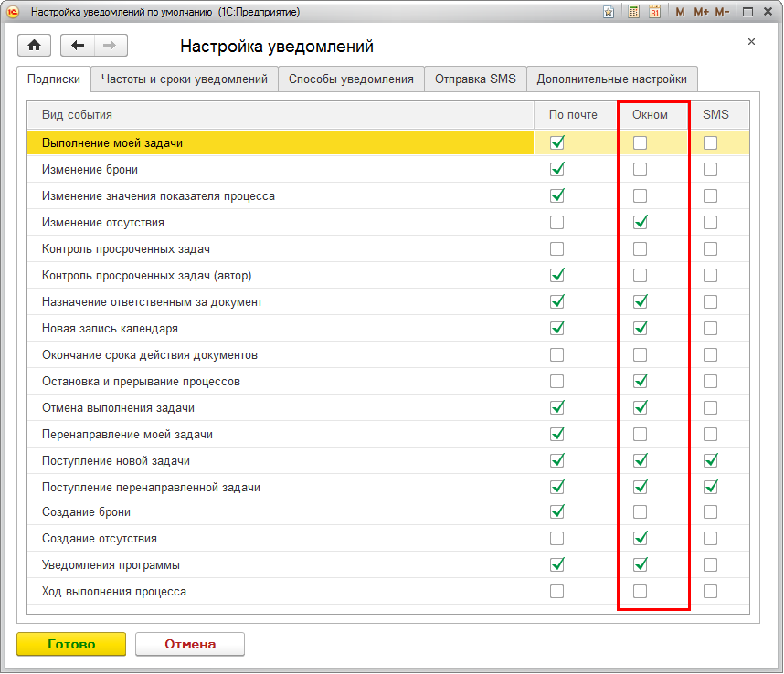
Task: Click the M- memory subtract button
Action: pyautogui.click(x=722, y=12)
